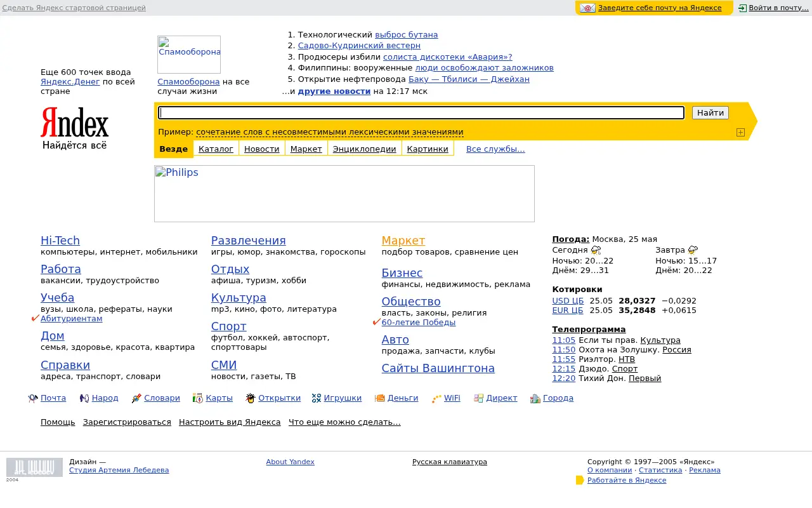Select the Везде search tab
Screen dimensions: 812x508
coord(174,149)
